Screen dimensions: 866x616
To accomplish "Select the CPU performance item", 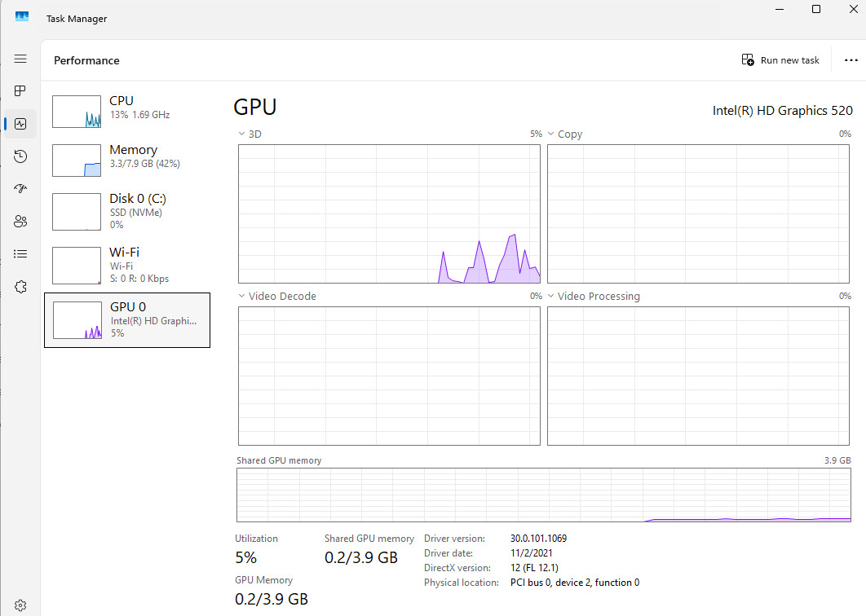I will point(127,111).
